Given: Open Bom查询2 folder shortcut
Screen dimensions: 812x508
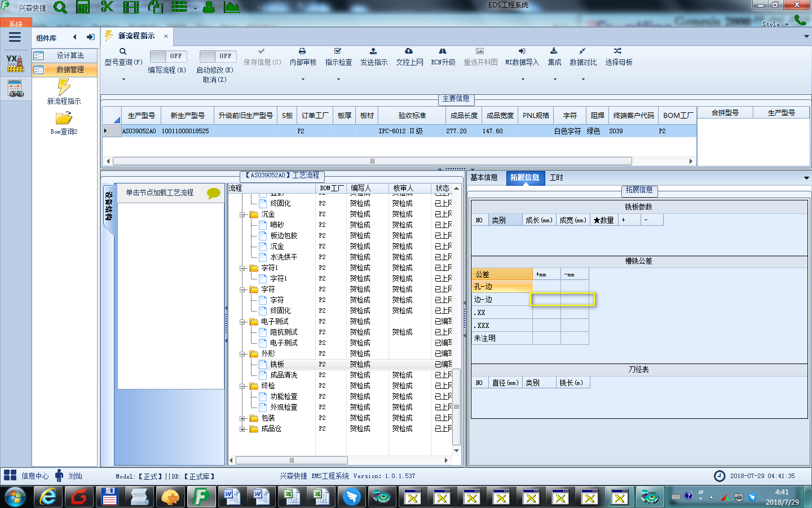Looking at the screenshot, I should (64, 123).
